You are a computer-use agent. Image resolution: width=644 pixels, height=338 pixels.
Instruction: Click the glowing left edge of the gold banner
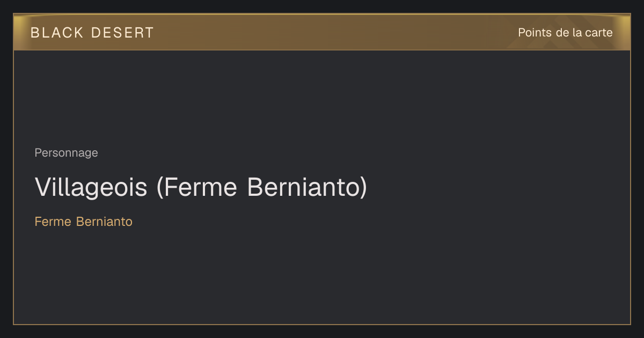[x=19, y=32]
